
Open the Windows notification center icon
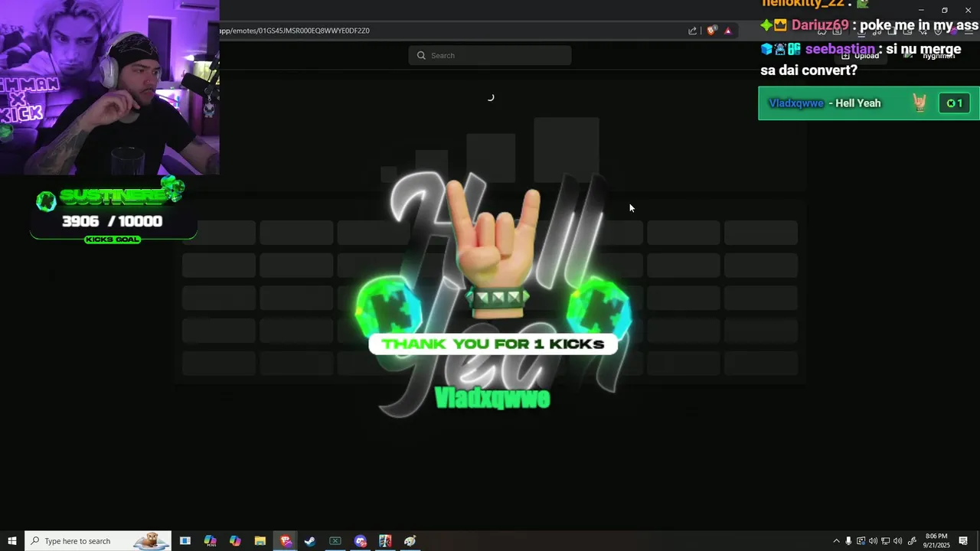[x=964, y=541]
